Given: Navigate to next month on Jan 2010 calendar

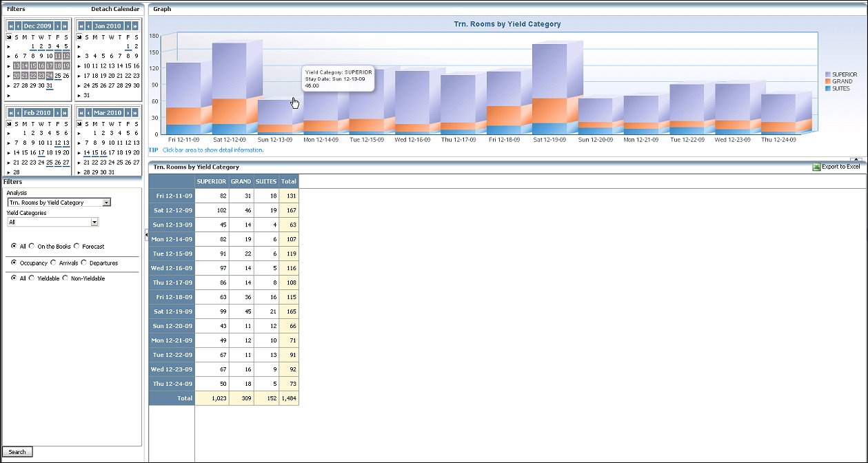Looking at the screenshot, I should [128, 26].
